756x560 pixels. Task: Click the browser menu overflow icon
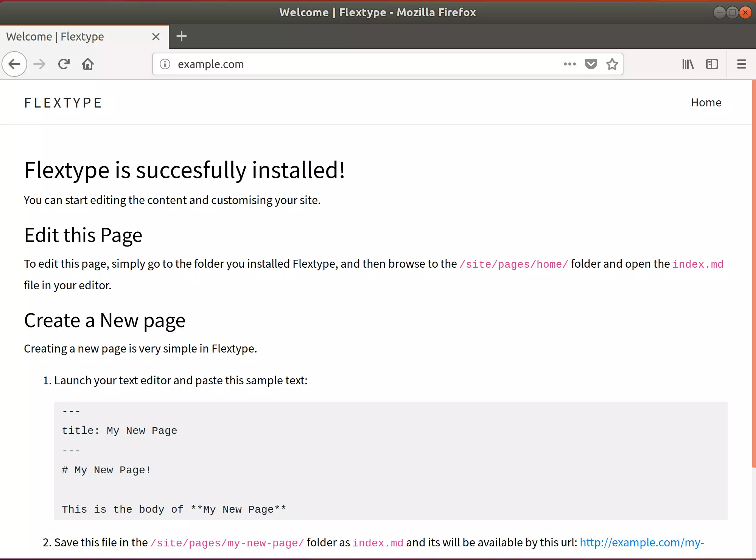coord(742,64)
